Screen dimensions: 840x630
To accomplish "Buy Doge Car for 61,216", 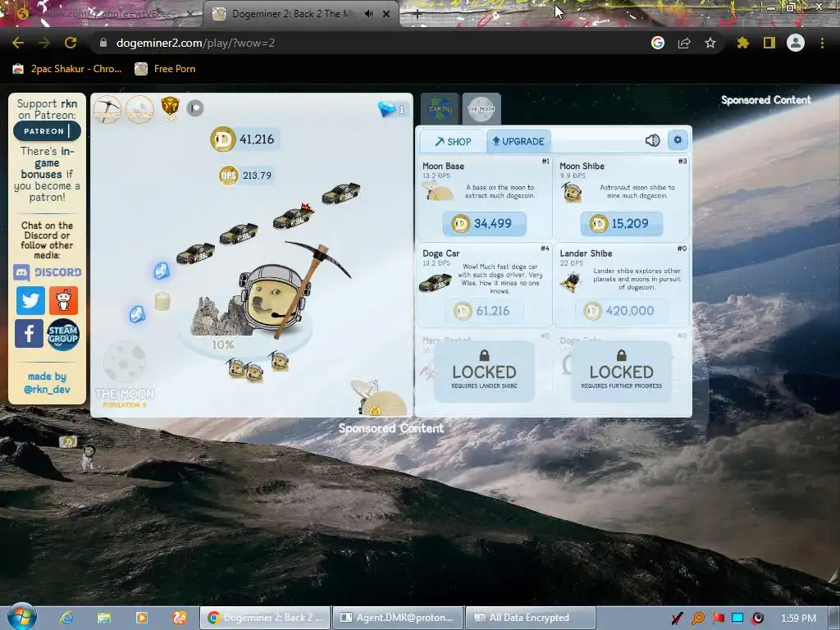I will (484, 311).
